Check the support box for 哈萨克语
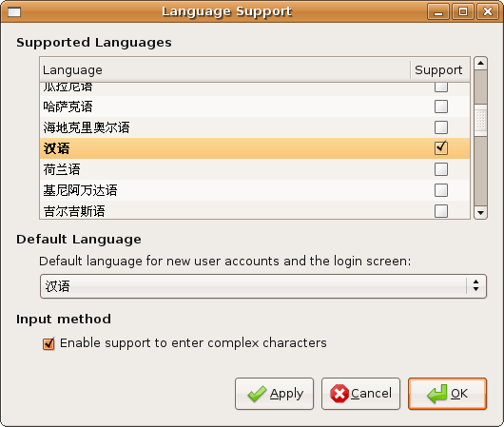 pyautogui.click(x=441, y=107)
